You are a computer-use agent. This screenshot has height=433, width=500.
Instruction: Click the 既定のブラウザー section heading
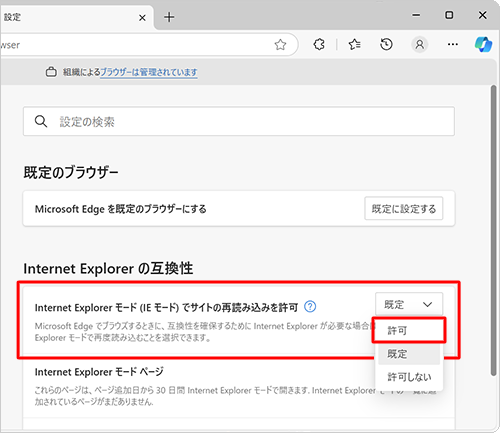[71, 172]
